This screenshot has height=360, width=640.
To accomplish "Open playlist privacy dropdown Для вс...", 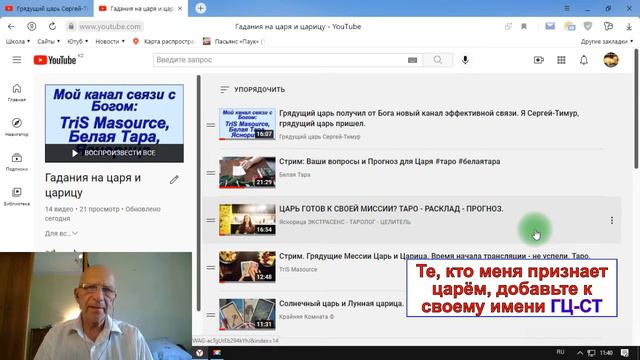I will point(61,233).
